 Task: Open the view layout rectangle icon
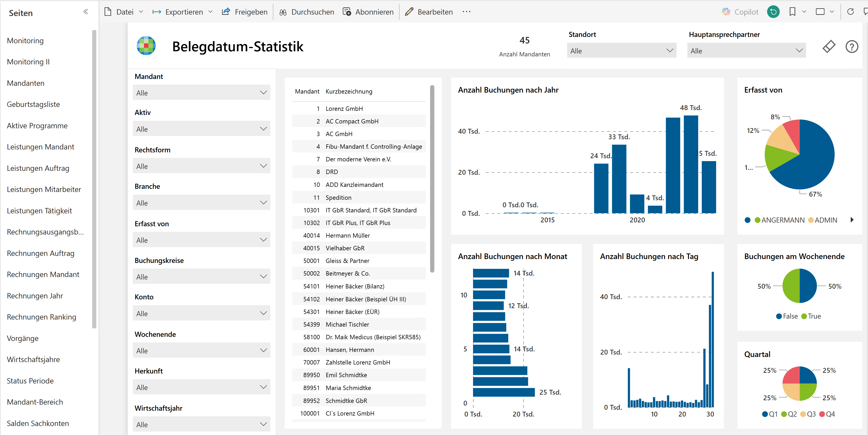820,12
